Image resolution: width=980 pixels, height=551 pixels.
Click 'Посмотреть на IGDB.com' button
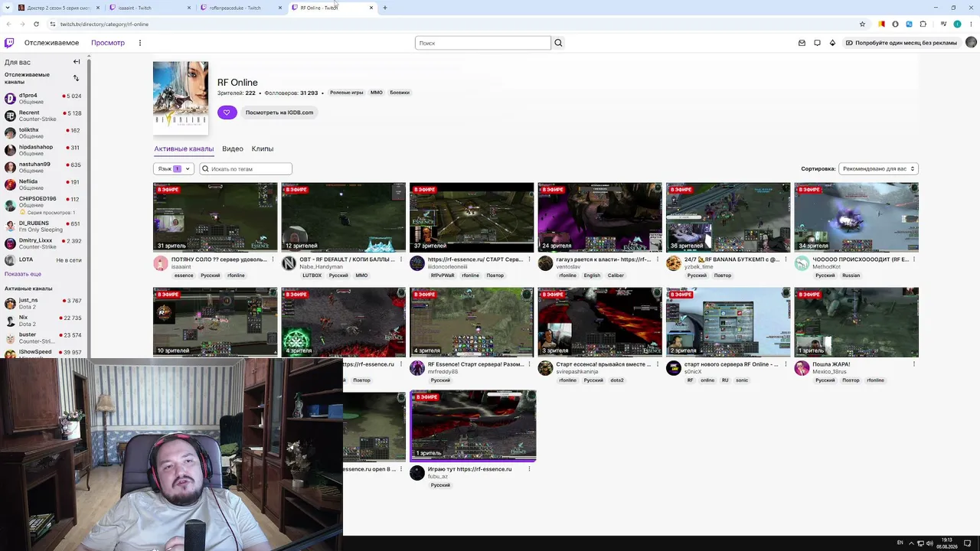(279, 112)
